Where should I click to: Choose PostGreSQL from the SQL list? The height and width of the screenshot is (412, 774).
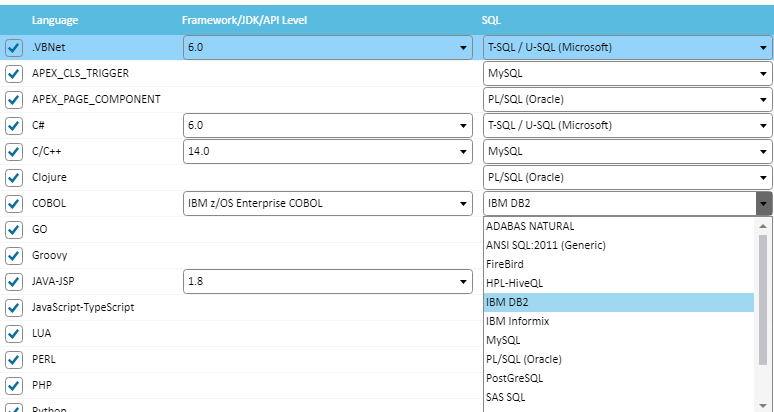(619, 378)
